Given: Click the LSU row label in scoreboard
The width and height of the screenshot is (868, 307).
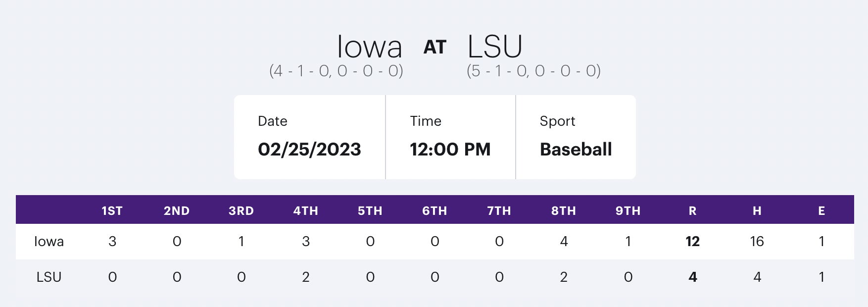Looking at the screenshot, I should [x=49, y=277].
